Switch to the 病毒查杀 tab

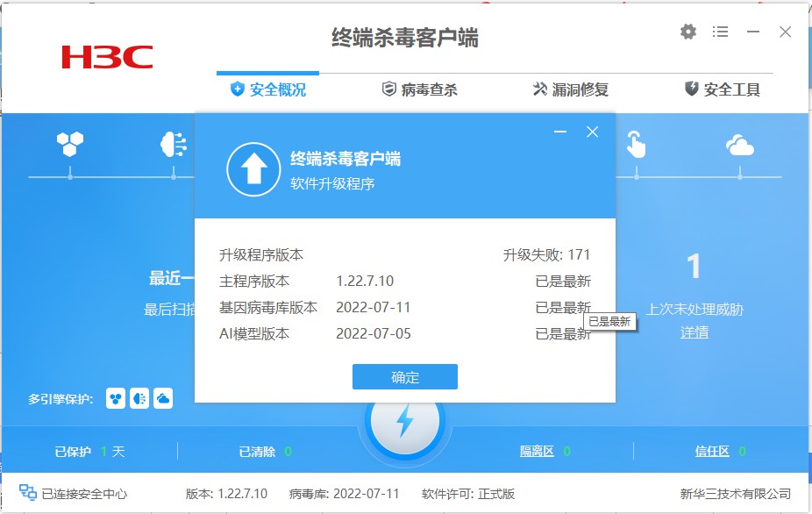[419, 89]
